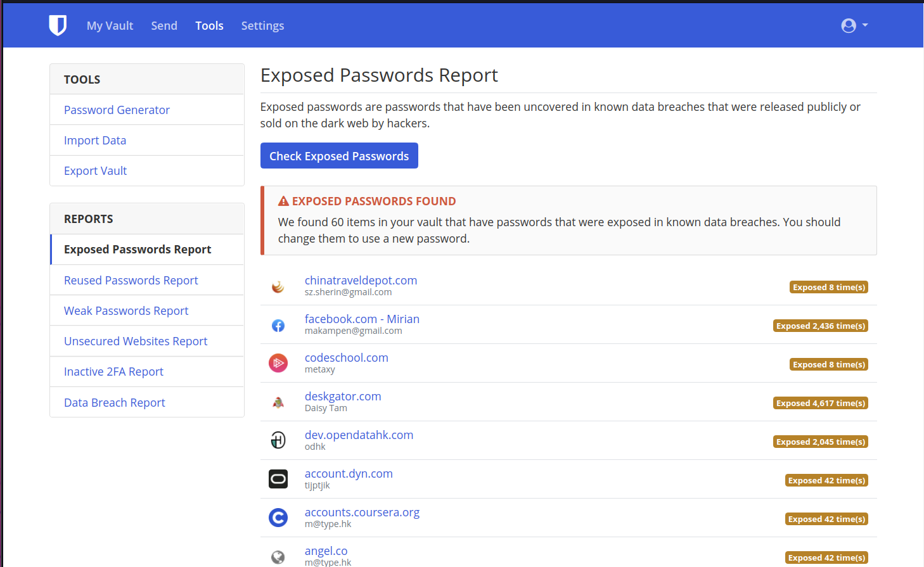Click the EXPOSED PASSWORDS FOUND alert title
Screen dimensions: 924x567
(x=374, y=201)
